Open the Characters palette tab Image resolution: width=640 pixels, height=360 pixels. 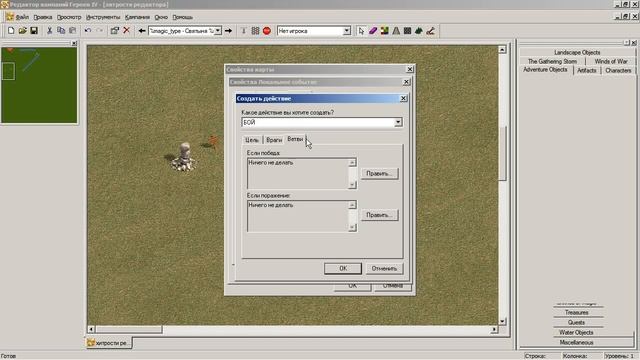(618, 70)
